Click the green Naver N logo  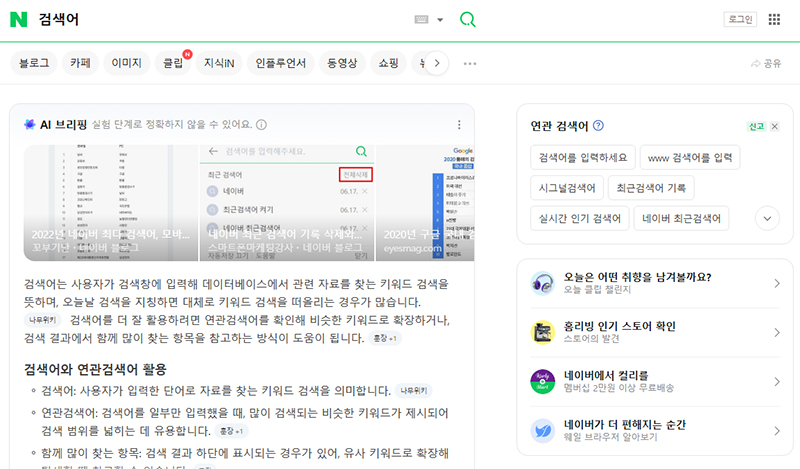(19, 20)
